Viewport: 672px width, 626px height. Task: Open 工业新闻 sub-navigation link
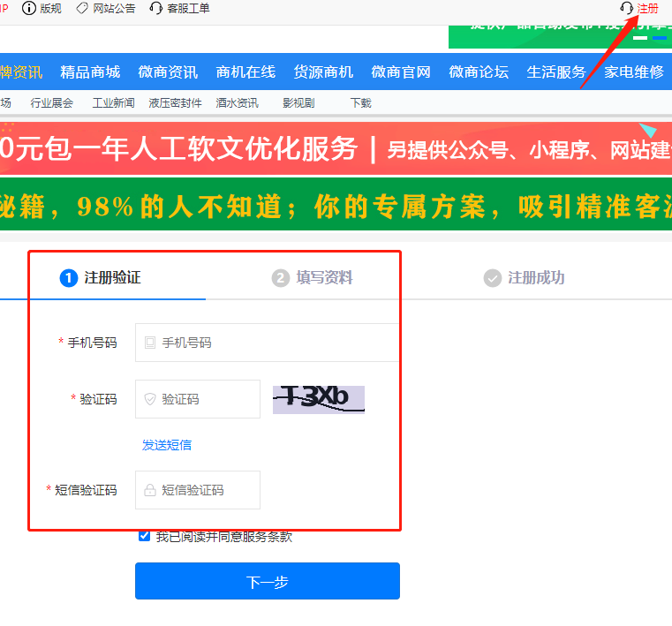(x=114, y=102)
